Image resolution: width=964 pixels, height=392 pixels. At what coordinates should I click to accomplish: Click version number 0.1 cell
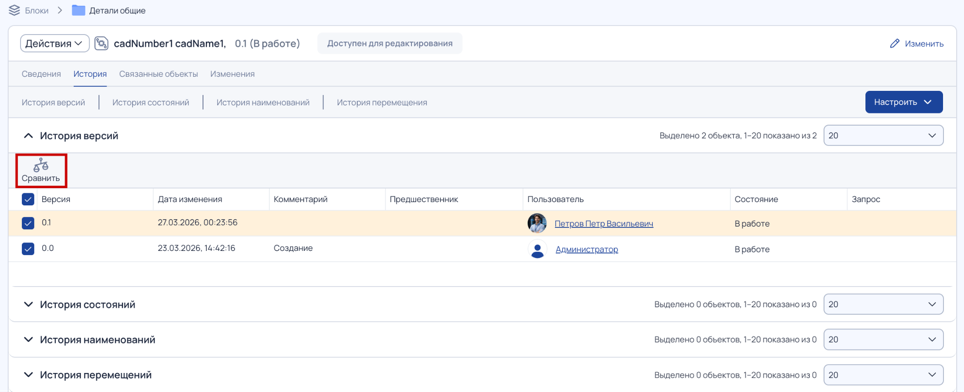click(47, 222)
